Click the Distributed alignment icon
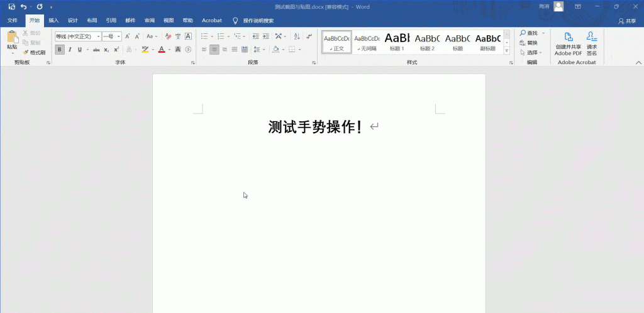The height and width of the screenshot is (313, 644). coord(245,50)
